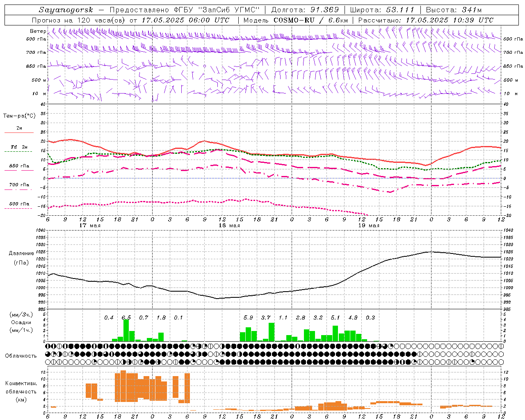525x420 pixels.
Task: Click the latitude text "Широта: 53.111"
Action: (382, 10)
